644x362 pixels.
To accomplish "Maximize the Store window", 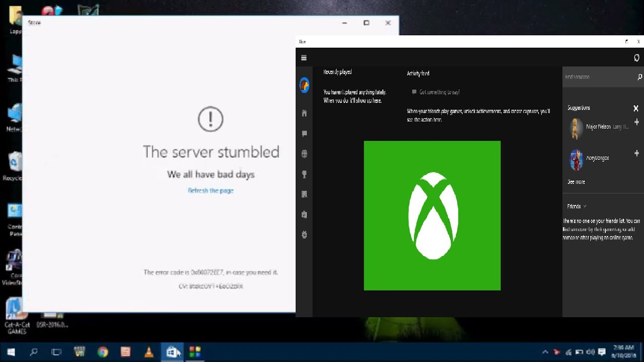I will [366, 23].
